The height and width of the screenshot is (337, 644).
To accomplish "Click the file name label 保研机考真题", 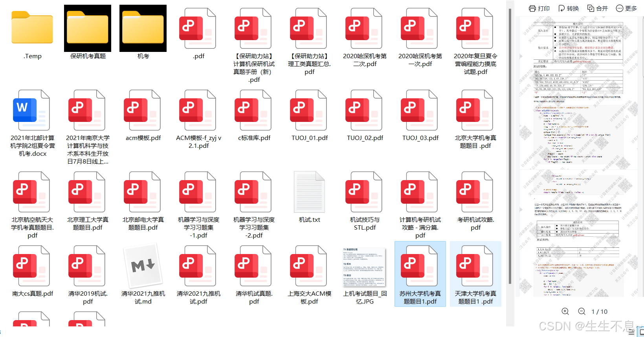I will tap(88, 56).
